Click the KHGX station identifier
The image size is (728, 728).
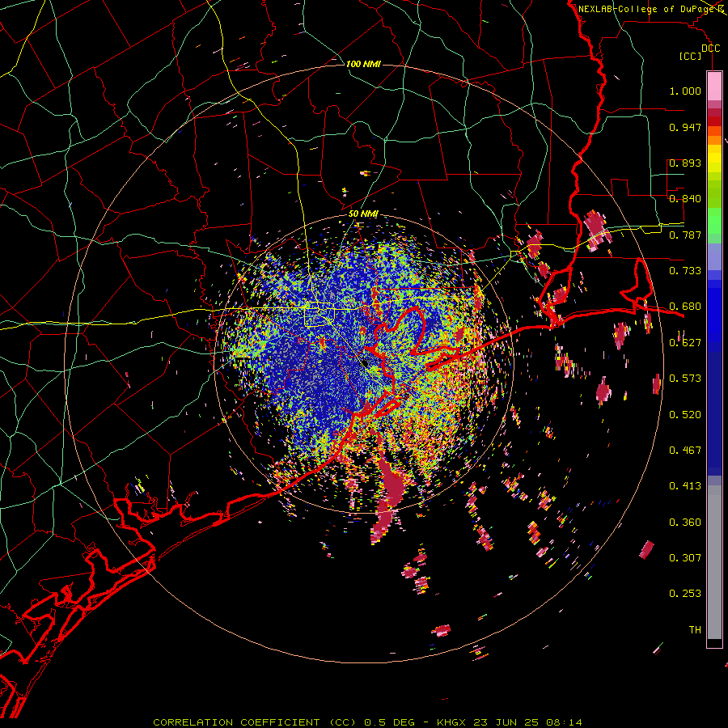pos(451,722)
